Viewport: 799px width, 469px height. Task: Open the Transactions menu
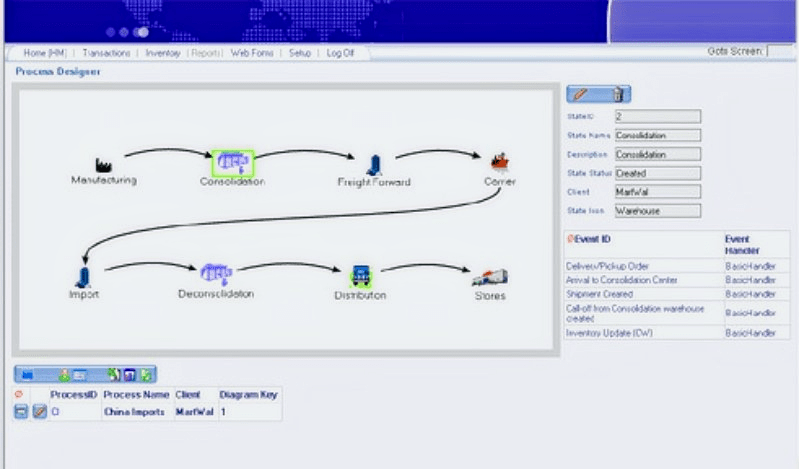click(106, 52)
